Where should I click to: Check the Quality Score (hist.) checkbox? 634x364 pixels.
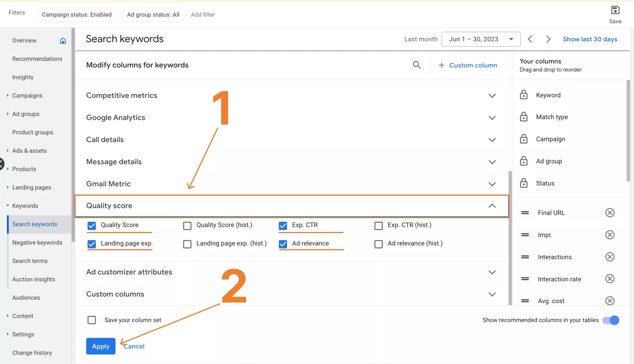[x=187, y=225]
